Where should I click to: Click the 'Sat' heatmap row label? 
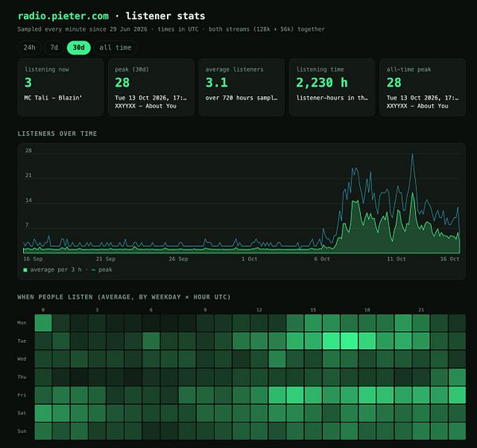click(x=21, y=413)
